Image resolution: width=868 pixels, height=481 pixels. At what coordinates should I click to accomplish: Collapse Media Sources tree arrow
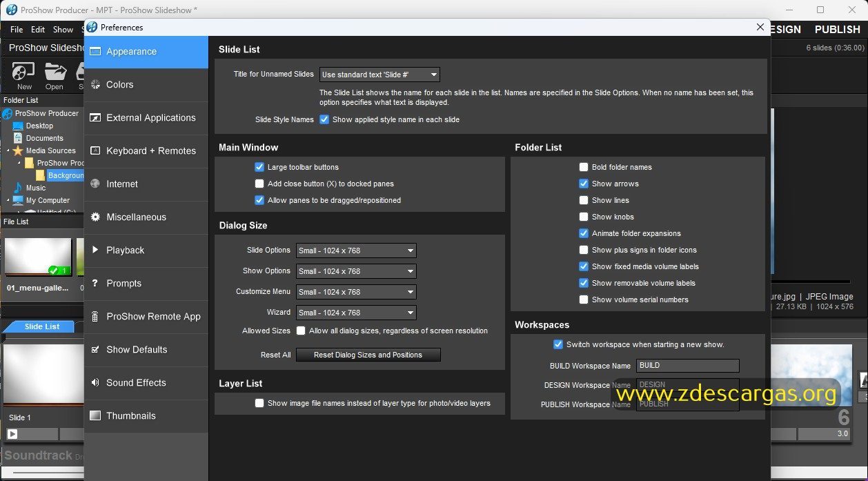(9, 150)
